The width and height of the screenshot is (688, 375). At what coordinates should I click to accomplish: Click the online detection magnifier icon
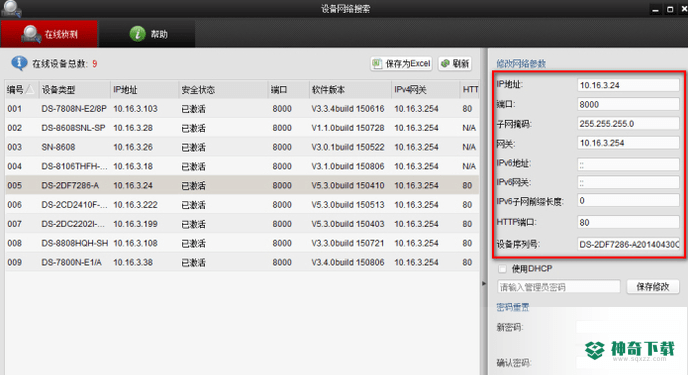click(31, 34)
